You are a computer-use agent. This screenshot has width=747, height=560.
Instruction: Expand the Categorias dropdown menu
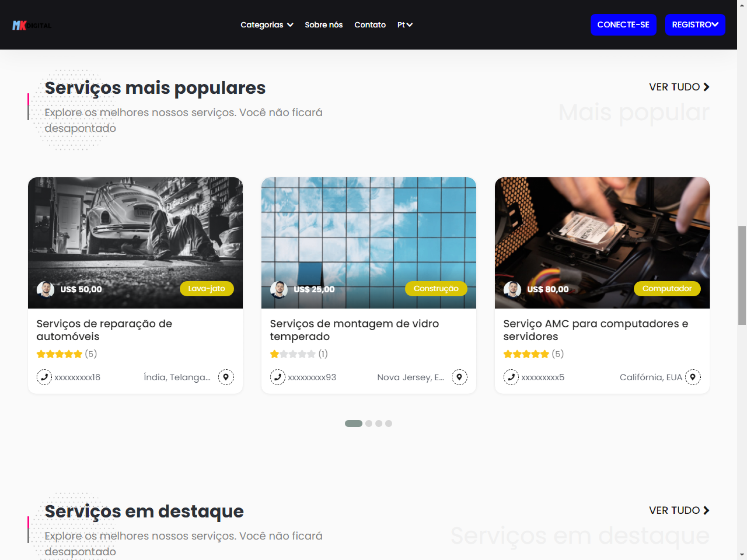point(267,25)
